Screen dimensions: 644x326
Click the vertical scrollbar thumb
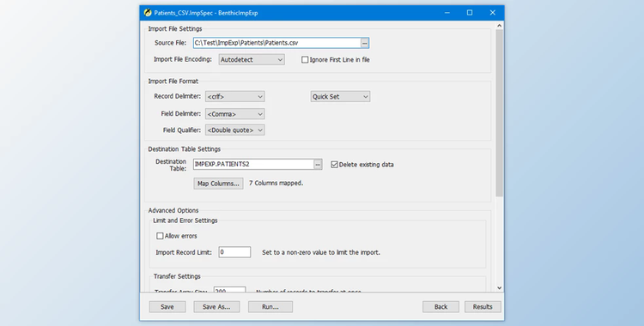(x=500, y=113)
